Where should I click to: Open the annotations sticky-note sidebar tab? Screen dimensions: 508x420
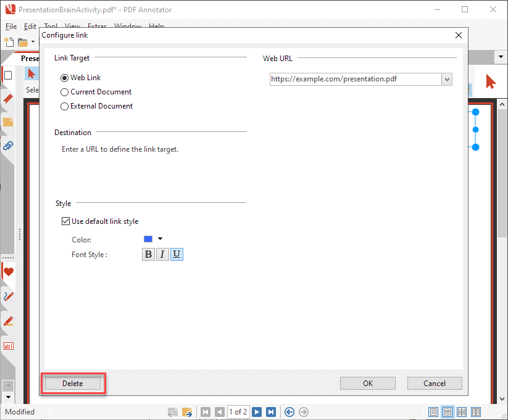(x=8, y=122)
